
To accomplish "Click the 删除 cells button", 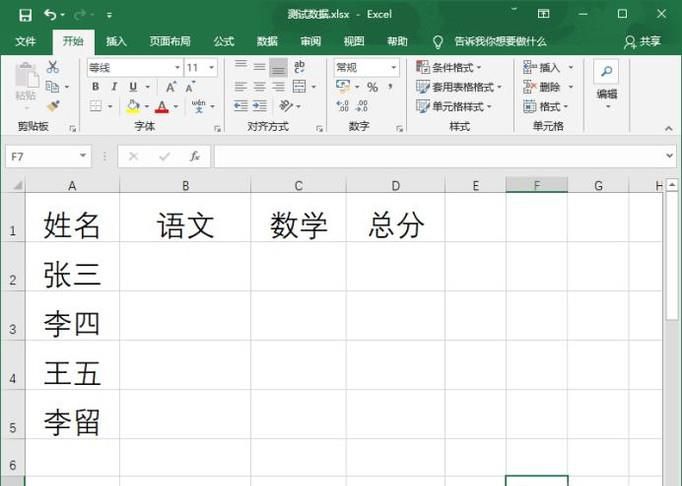I will tap(542, 87).
